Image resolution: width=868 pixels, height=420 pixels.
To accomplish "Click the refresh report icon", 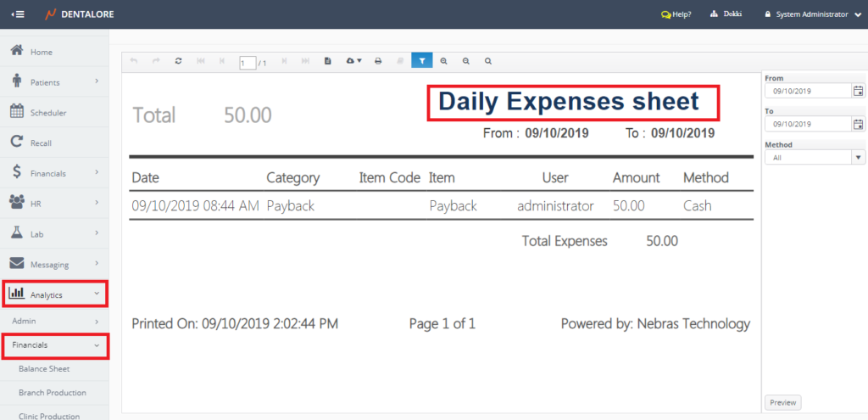I will click(178, 61).
